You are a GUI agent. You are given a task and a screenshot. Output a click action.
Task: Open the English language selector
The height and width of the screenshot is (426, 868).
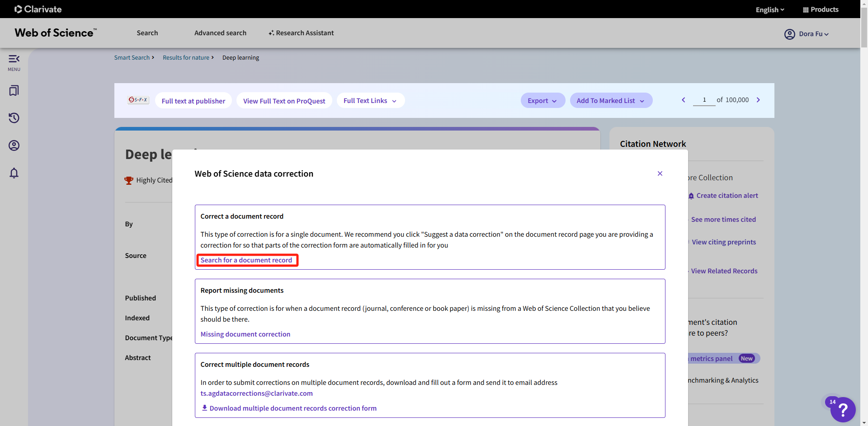770,9
